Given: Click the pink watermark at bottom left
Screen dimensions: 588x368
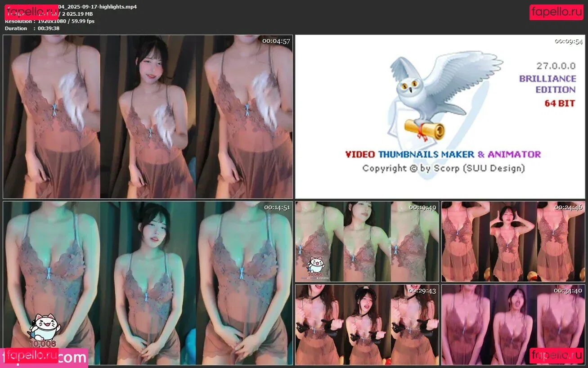Looking at the screenshot, I should pyautogui.click(x=44, y=358).
